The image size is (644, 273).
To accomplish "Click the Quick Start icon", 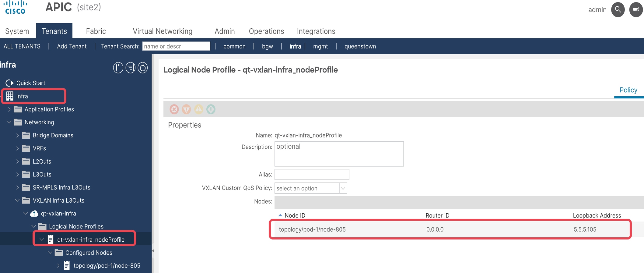I will (x=10, y=83).
